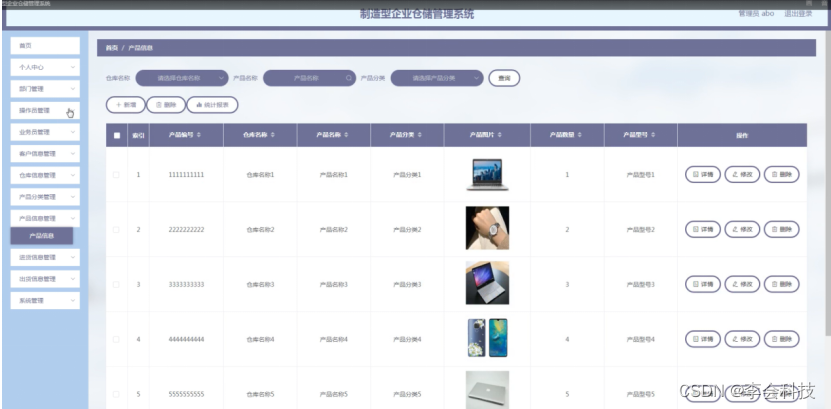Click 首页 in the breadcrumb
This screenshot has width=831, height=409.
click(x=111, y=48)
